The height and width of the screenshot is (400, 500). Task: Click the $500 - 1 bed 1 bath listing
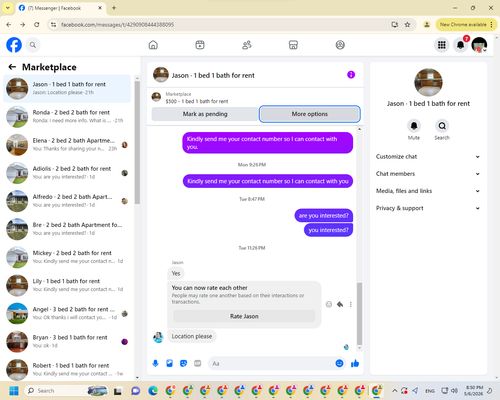(197, 101)
